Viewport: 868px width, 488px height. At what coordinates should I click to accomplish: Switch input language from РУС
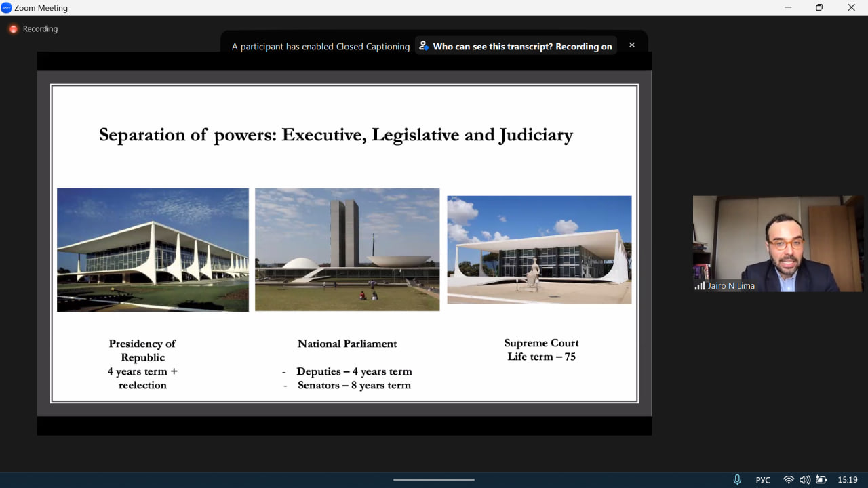coord(763,480)
